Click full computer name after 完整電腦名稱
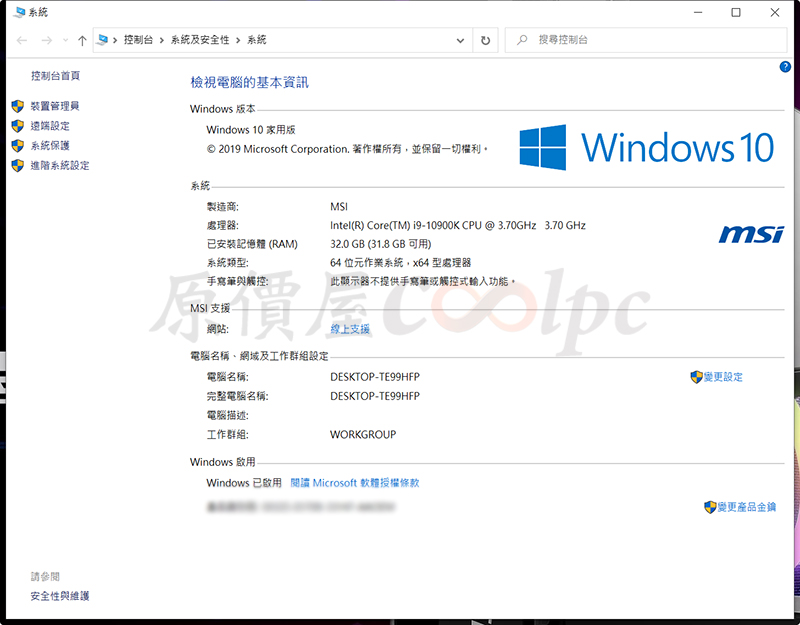Viewport: 800px width, 625px height. tap(375, 396)
